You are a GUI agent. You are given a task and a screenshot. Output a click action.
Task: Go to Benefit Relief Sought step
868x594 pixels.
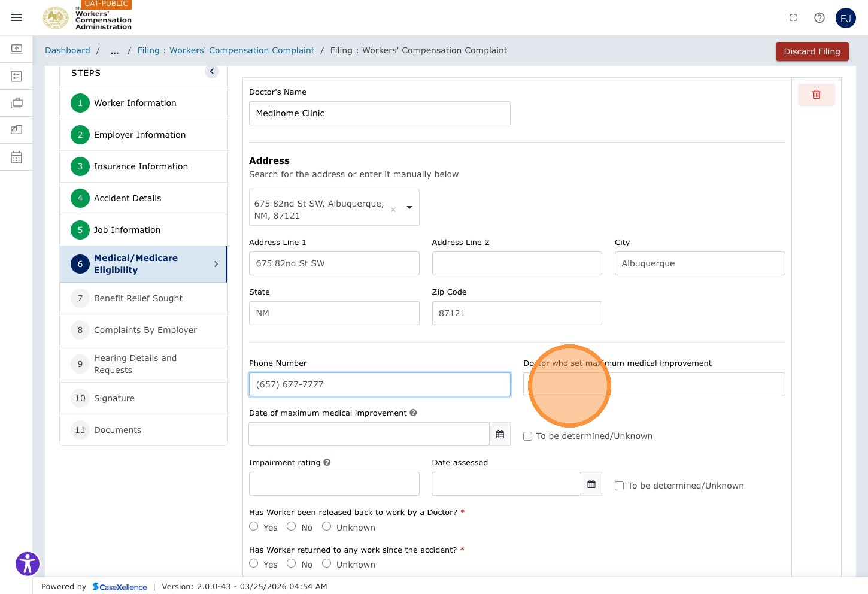click(144, 298)
